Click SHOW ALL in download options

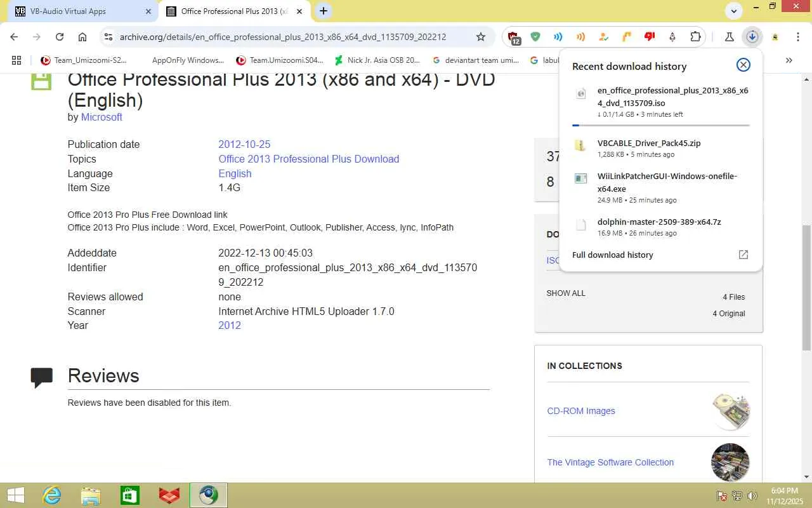coord(566,293)
